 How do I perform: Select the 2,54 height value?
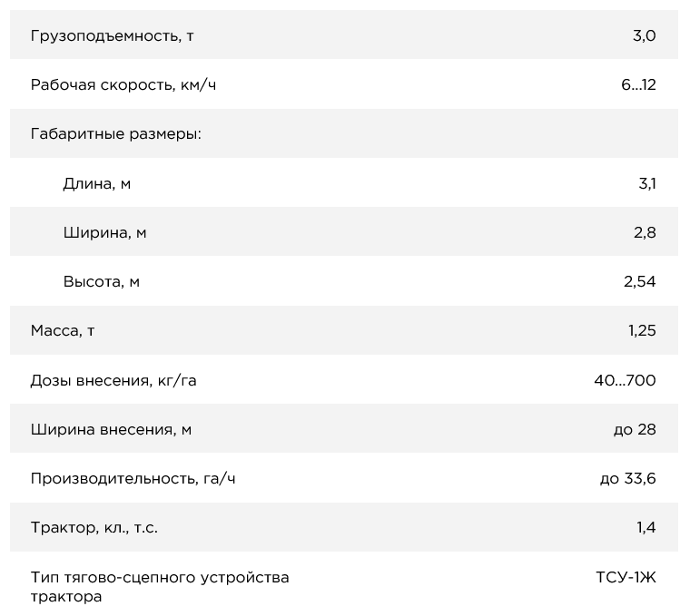[639, 281]
